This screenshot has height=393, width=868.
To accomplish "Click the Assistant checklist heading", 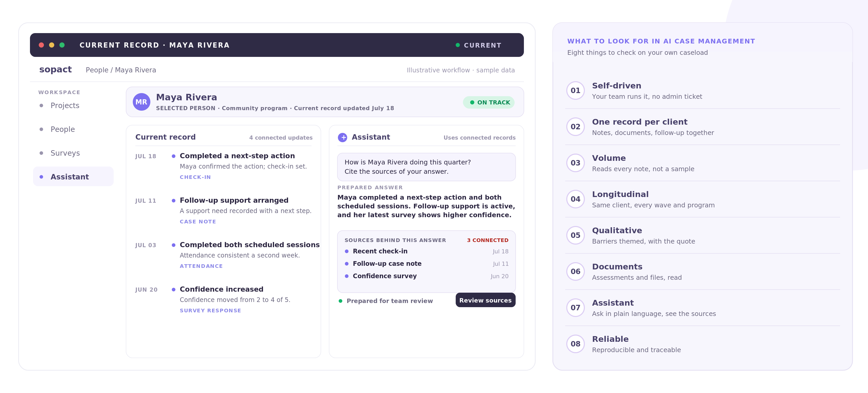I will 613,303.
